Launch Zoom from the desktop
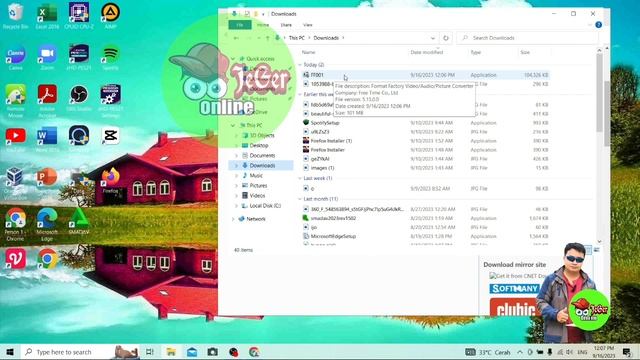The height and width of the screenshot is (360, 640). click(x=47, y=57)
